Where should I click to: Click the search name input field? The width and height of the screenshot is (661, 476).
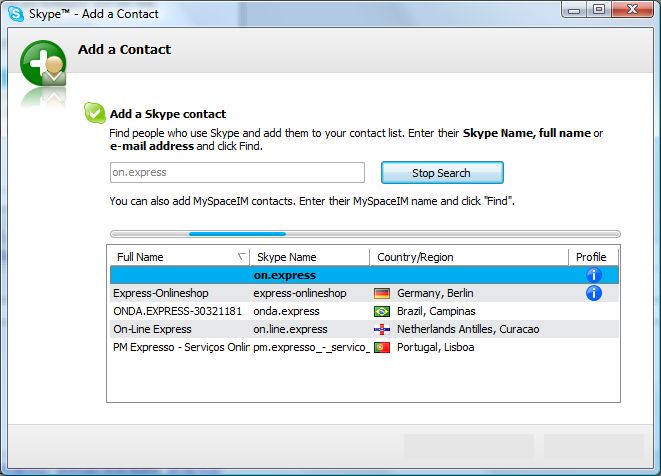[237, 173]
